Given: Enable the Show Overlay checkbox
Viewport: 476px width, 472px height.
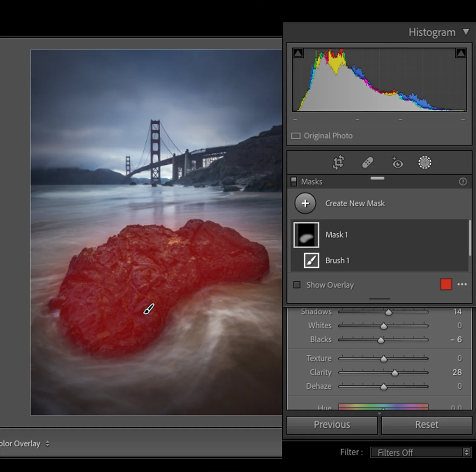Looking at the screenshot, I should pyautogui.click(x=297, y=285).
